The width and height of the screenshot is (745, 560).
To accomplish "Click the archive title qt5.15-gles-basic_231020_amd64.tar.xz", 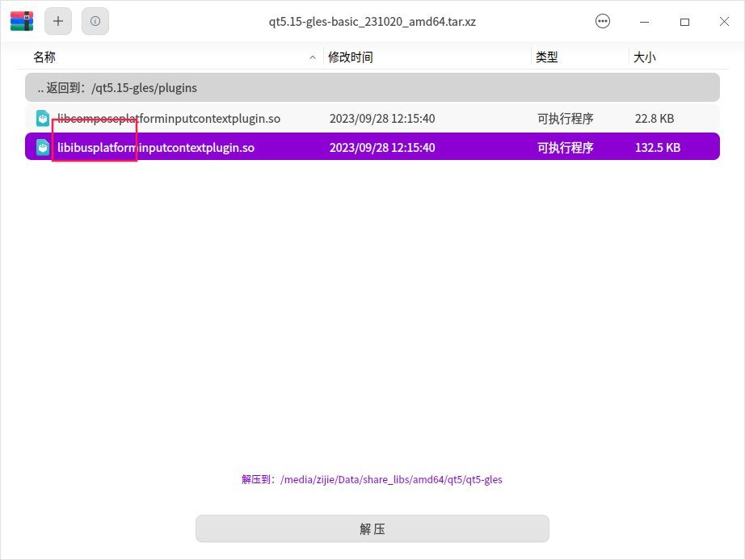I will tap(372, 22).
